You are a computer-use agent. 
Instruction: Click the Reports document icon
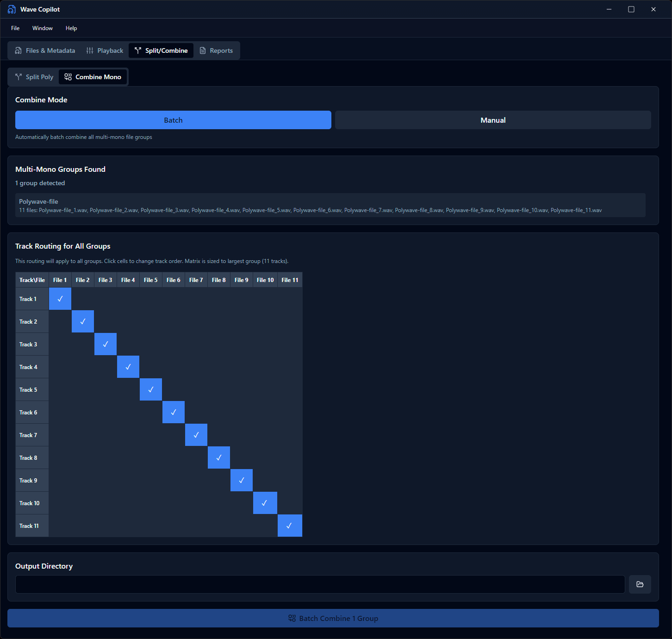[203, 50]
